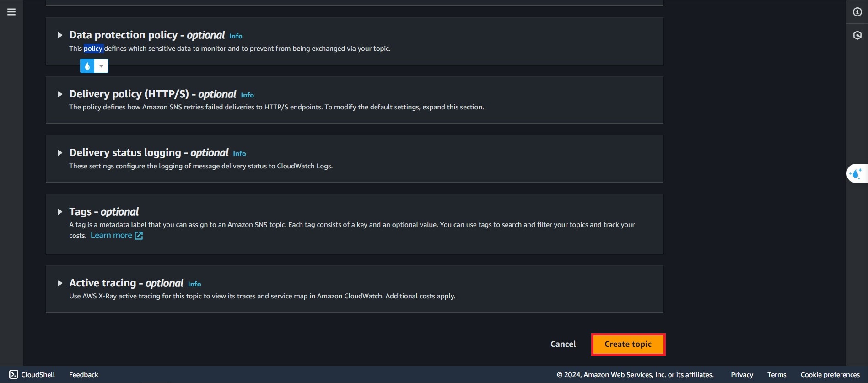Open the info help panel icon

tap(857, 12)
